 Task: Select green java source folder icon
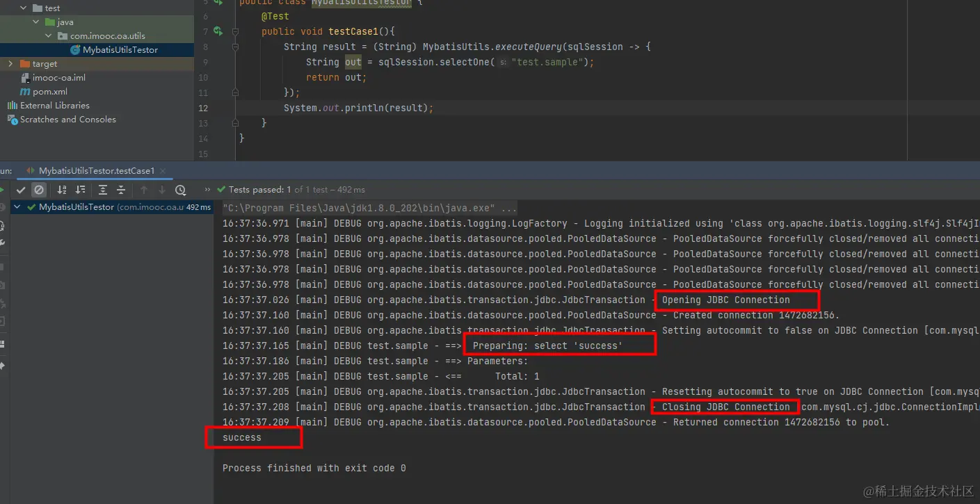(x=49, y=22)
